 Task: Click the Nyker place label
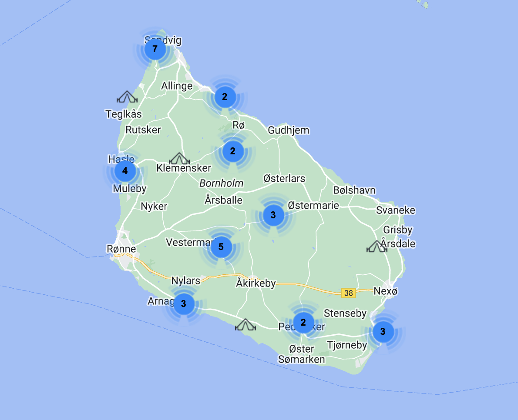pos(154,207)
